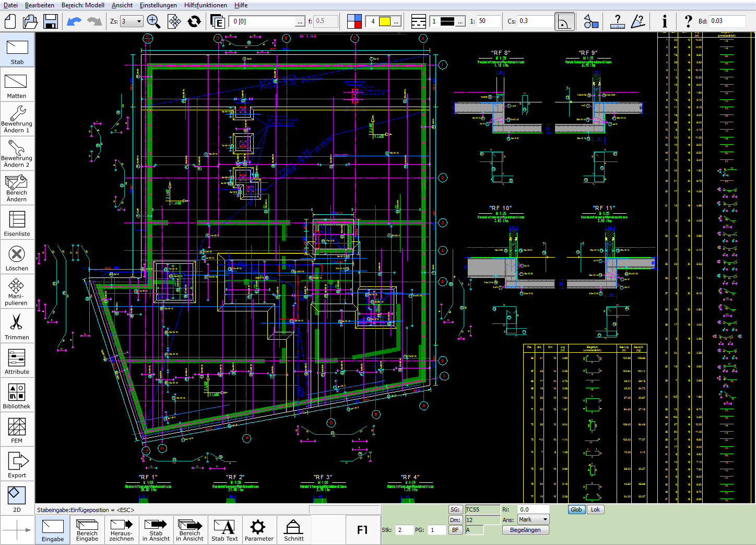Save with the floppy disk icon
Viewport: 756px width, 545px height.
pos(50,21)
